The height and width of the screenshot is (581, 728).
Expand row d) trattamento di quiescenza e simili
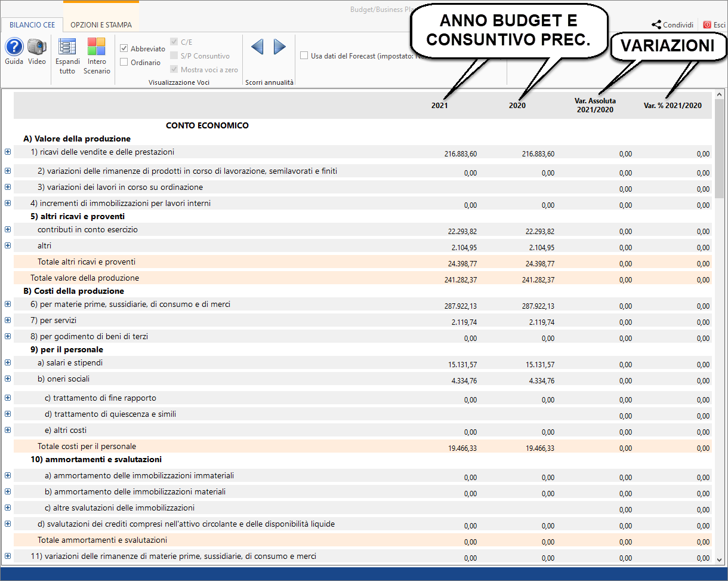[8, 414]
